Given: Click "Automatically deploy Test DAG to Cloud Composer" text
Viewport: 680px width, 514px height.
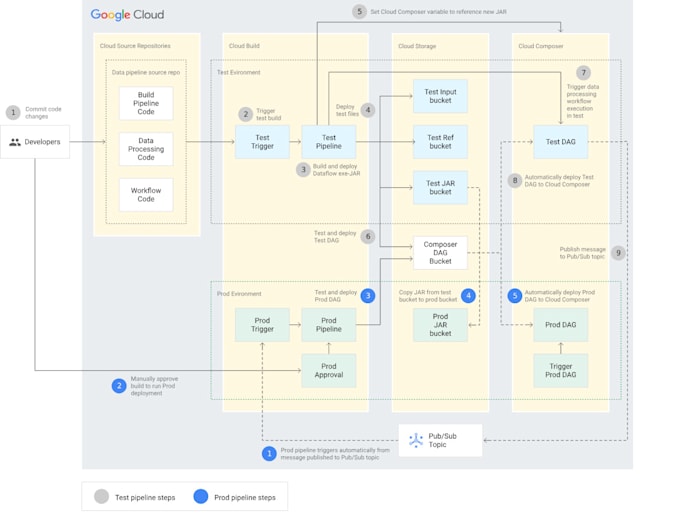Looking at the screenshot, I should [x=559, y=180].
